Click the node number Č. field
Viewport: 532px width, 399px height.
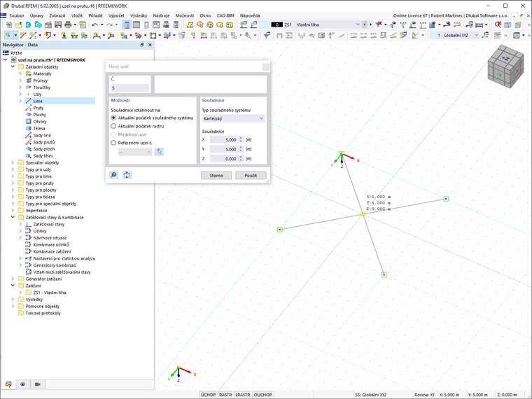click(130, 88)
